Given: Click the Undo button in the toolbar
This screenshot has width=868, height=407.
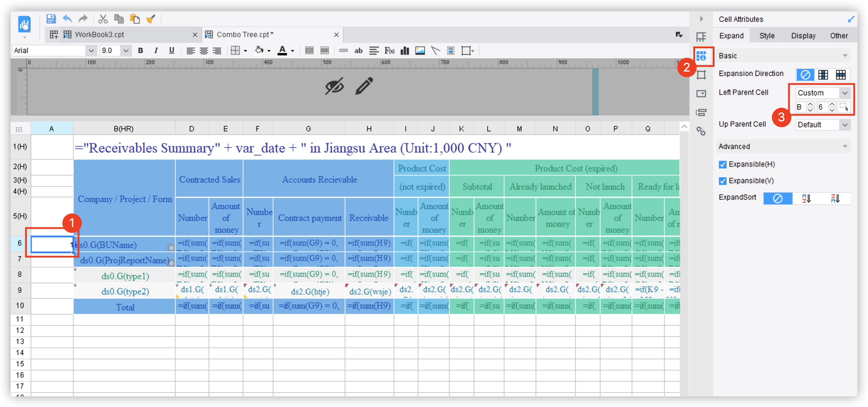Looking at the screenshot, I should tap(67, 19).
